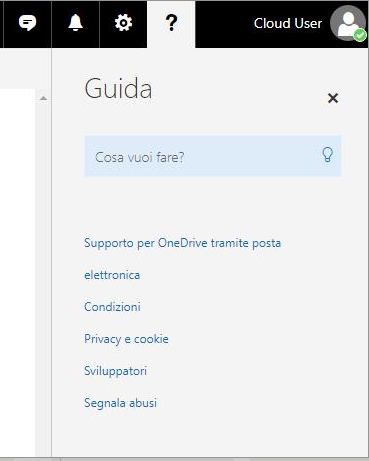Open the Sviluppatori link
This screenshot has height=461, width=369.
point(115,371)
